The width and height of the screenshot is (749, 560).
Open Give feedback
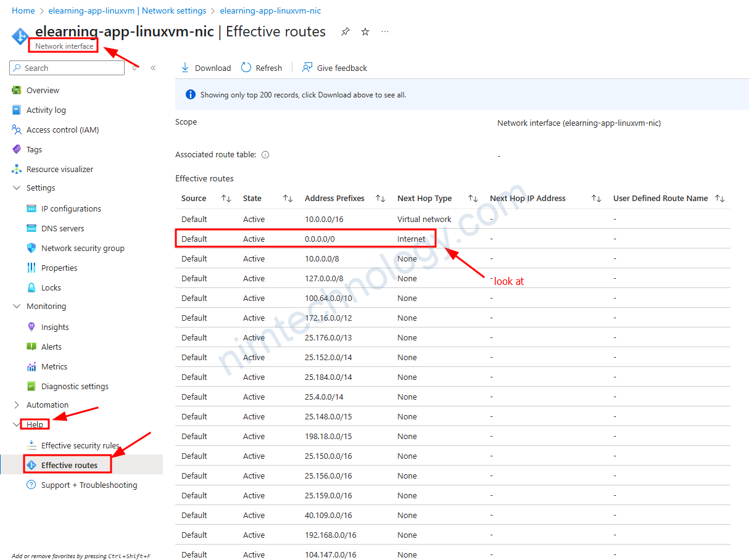335,68
